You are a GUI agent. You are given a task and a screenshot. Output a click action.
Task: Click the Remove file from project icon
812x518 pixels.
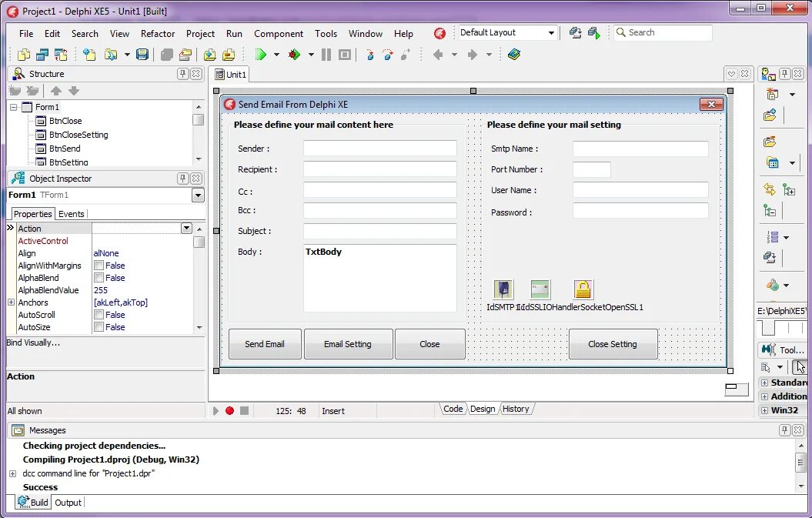coord(229,55)
